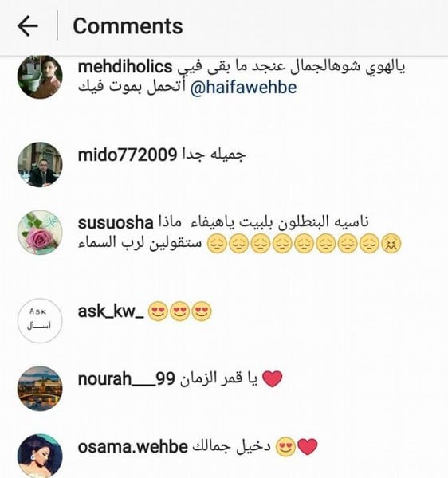The height and width of the screenshot is (478, 448).
Task: Open mido772009 profile picture
Action: (40, 165)
